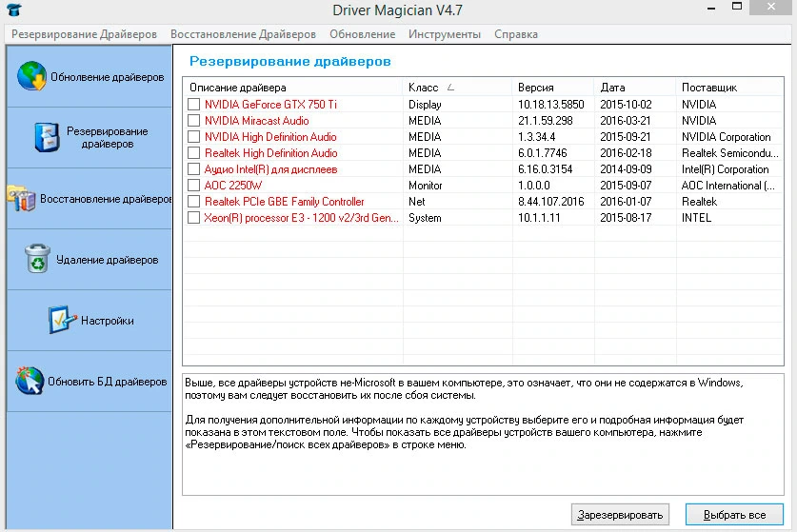Image resolution: width=797 pixels, height=532 pixels.
Task: Sort by Описание драйвера column header
Action: (293, 88)
